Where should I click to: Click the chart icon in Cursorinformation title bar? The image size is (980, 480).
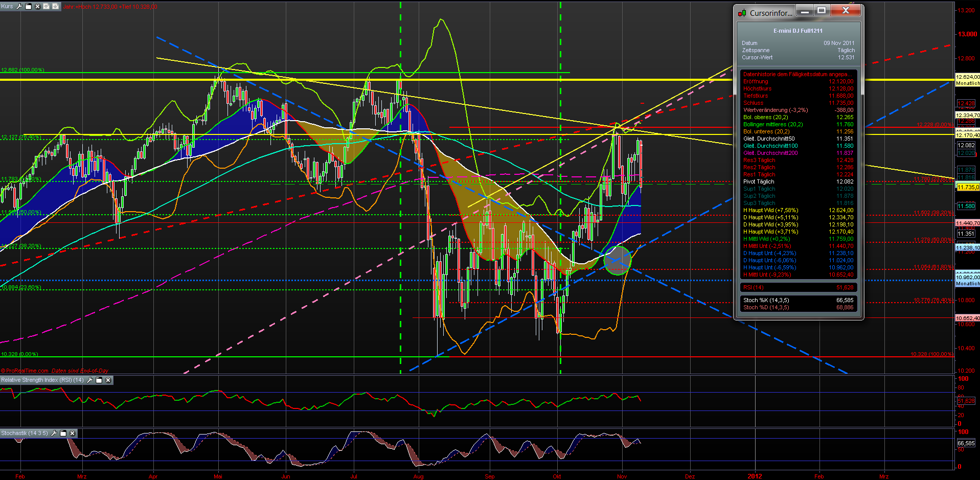742,13
